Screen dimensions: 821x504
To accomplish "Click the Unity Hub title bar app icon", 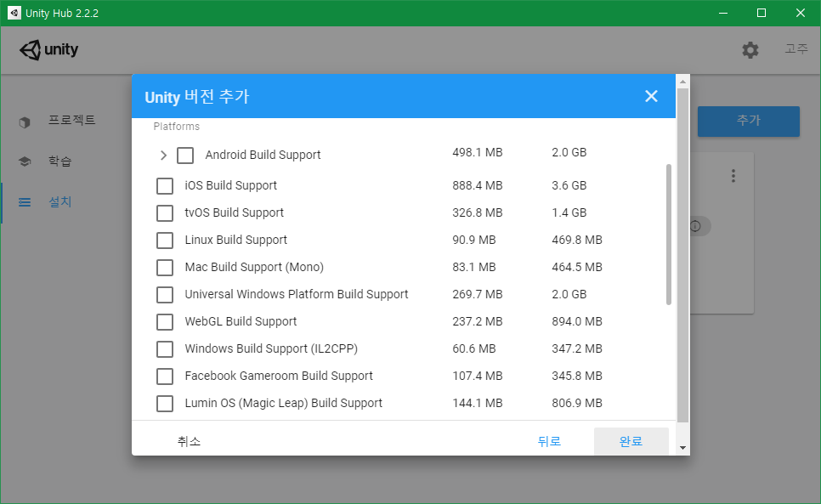I will pyautogui.click(x=14, y=13).
